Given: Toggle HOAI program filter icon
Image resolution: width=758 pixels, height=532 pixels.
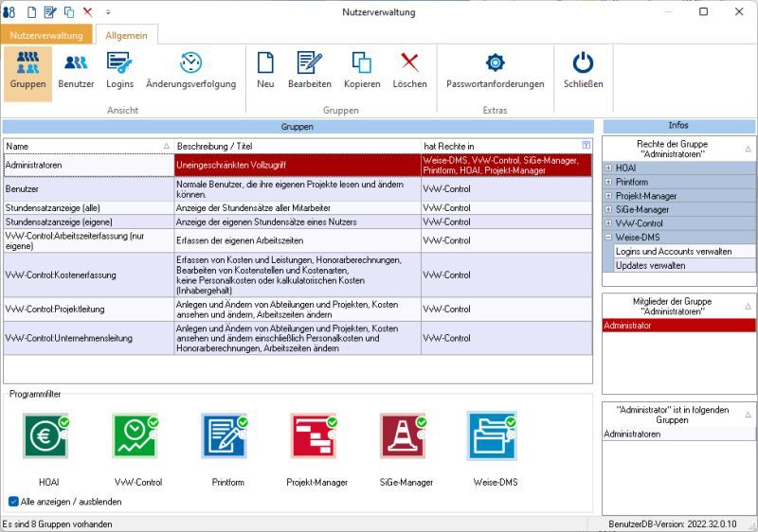Looking at the screenshot, I should 45,436.
